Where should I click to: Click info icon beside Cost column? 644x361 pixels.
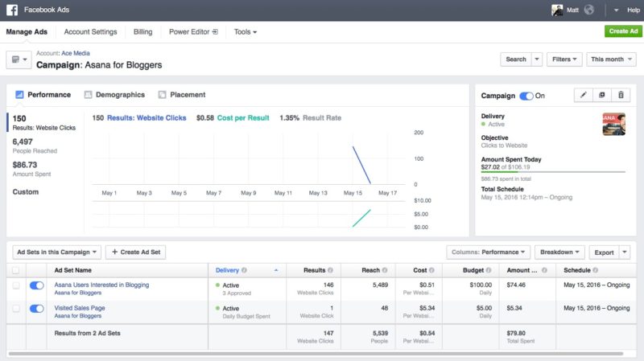point(431,270)
